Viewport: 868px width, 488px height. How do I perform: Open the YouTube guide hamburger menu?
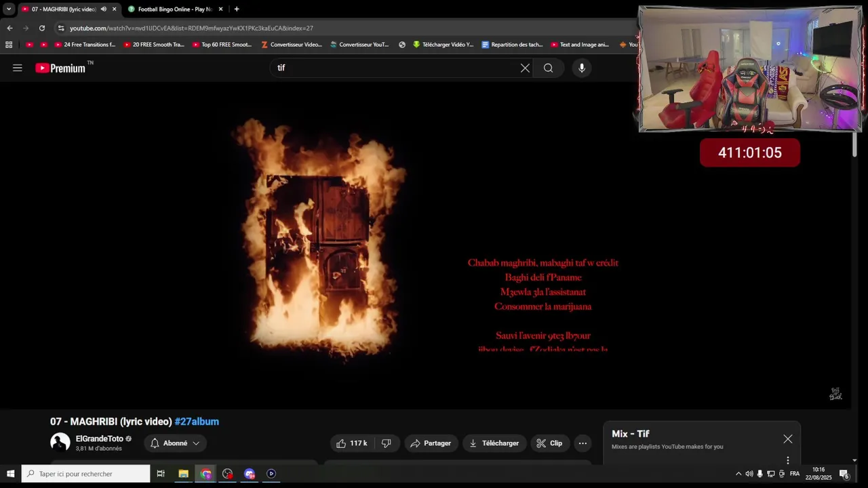18,68
